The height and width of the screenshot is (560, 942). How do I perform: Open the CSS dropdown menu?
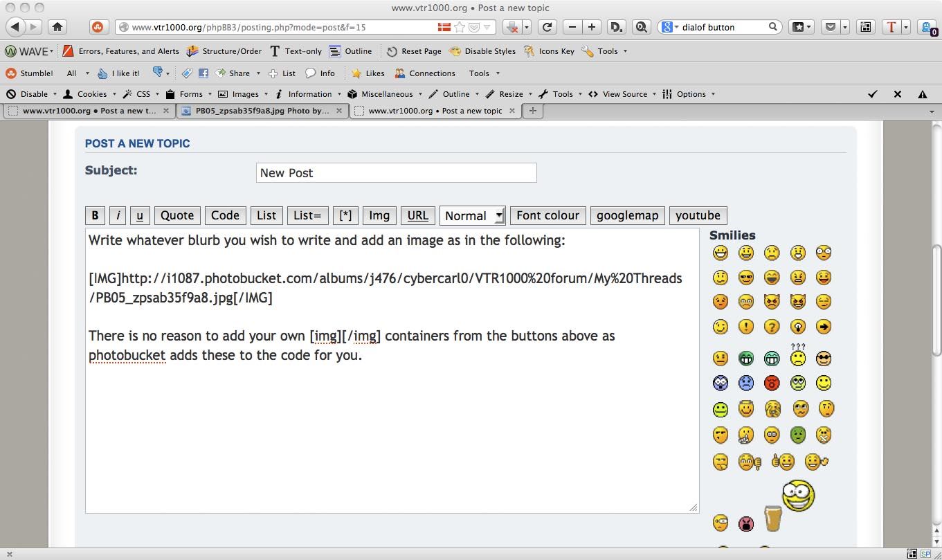pos(141,94)
